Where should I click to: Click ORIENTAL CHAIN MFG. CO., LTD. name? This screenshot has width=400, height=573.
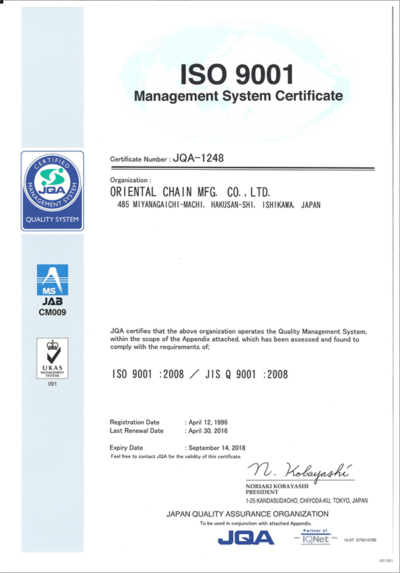(x=190, y=192)
